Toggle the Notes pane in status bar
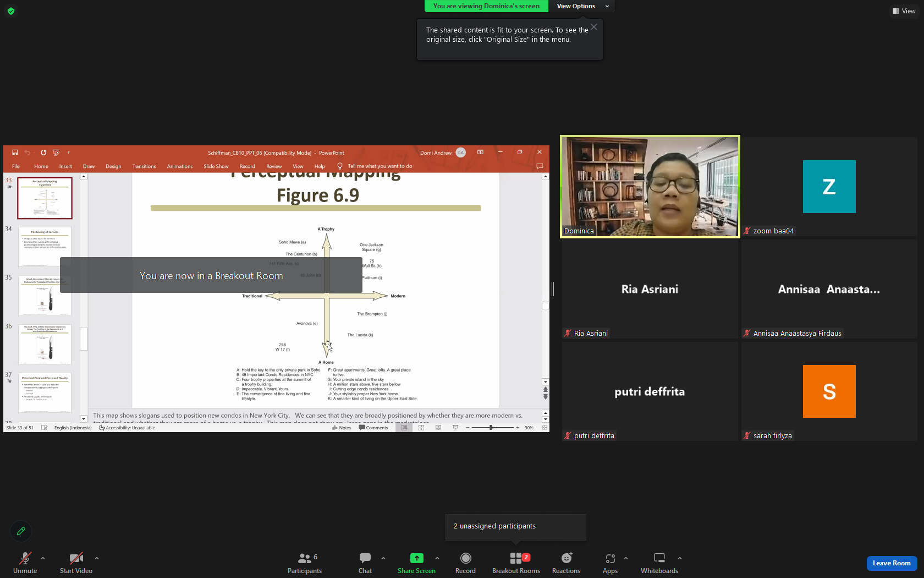Screen dimensions: 924x578 [x=342, y=428]
